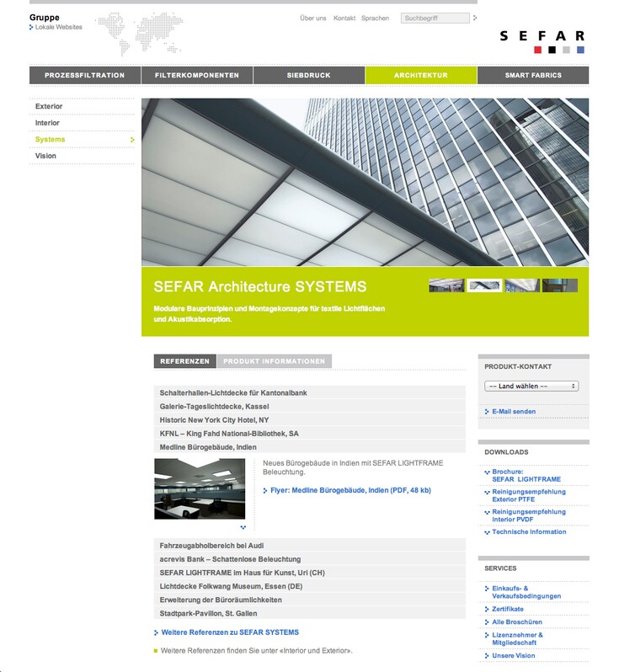Expand Galerie-Tageslichtdecke, Kassel reference
This screenshot has width=619, height=672.
[x=310, y=406]
